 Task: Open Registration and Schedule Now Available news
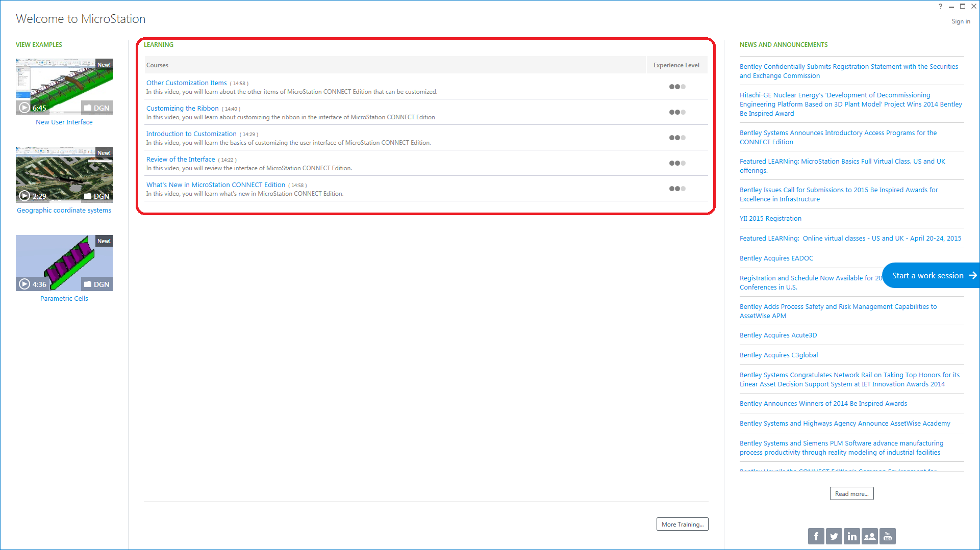click(x=811, y=282)
